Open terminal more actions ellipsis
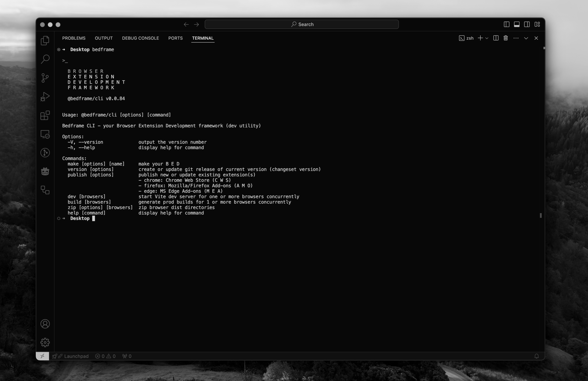588x381 pixels. tap(516, 38)
